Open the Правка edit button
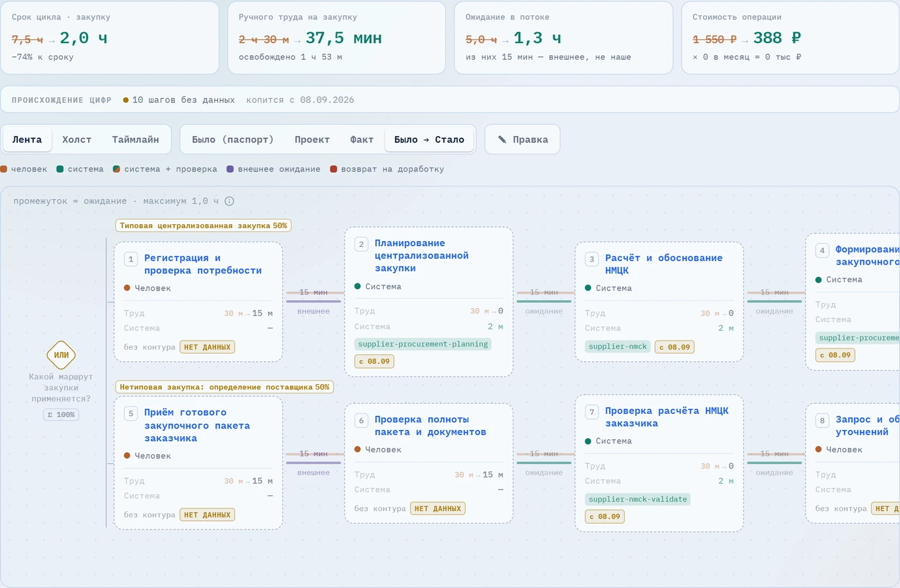900x588 pixels. (523, 139)
